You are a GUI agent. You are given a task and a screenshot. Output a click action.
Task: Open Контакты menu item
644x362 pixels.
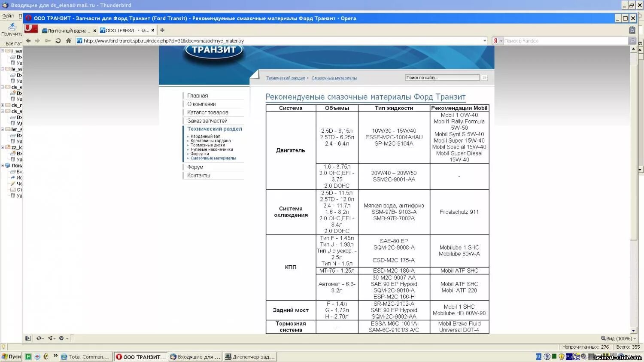click(x=199, y=175)
